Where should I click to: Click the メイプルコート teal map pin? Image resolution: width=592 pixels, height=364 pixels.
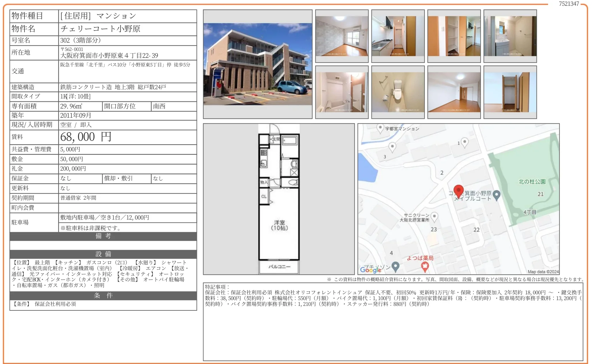coord(496,195)
